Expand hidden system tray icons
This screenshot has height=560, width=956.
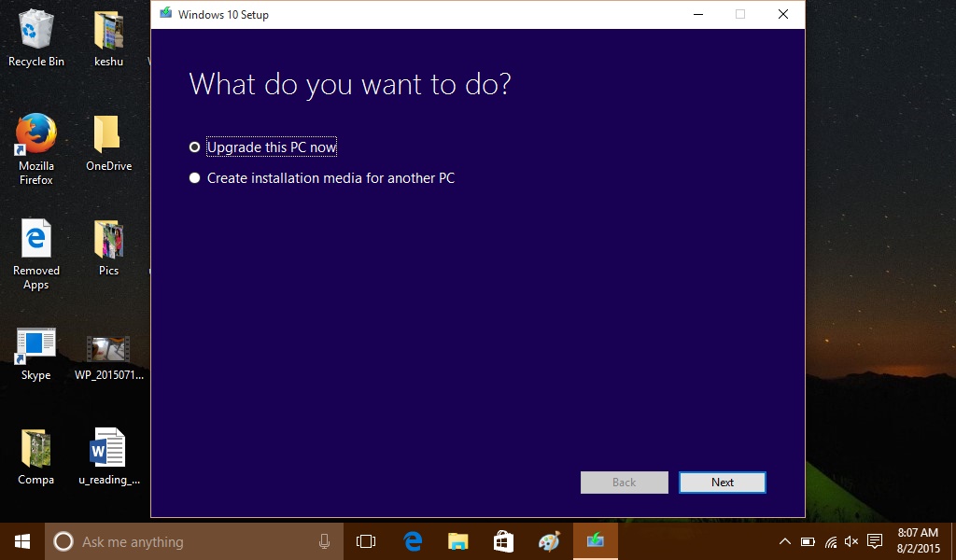(x=785, y=541)
